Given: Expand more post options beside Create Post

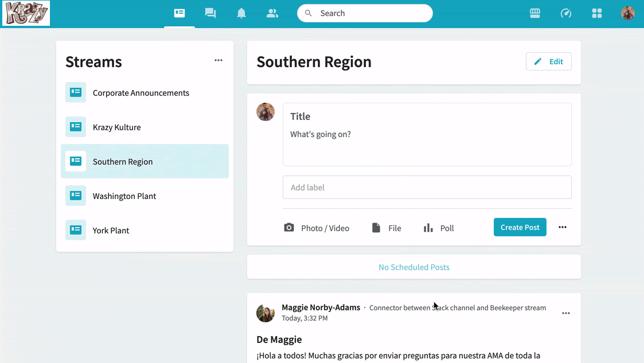Looking at the screenshot, I should [563, 228].
